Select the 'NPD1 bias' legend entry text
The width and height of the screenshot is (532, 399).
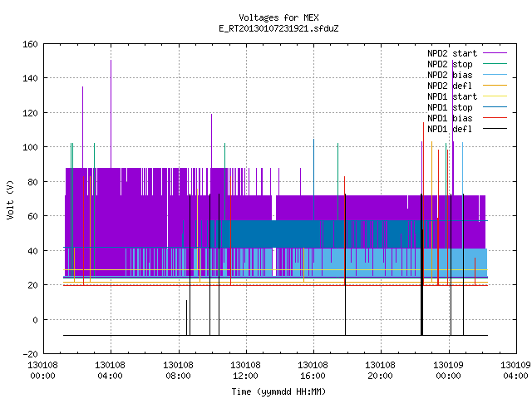coord(450,118)
